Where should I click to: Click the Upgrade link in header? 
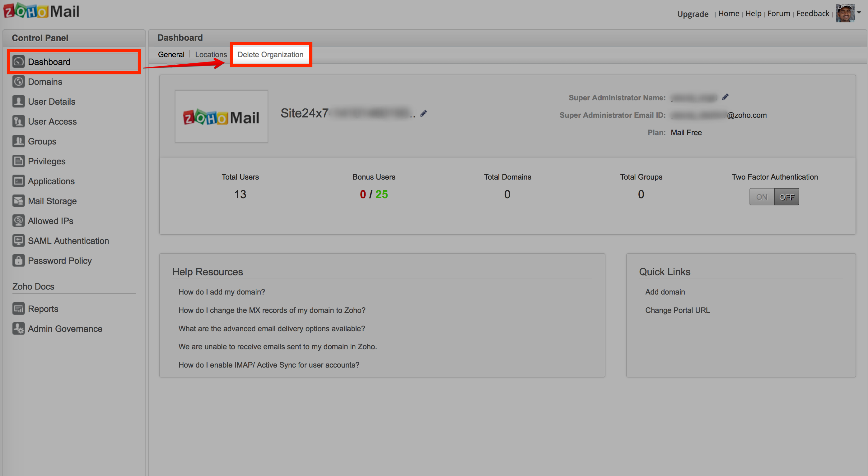(x=693, y=14)
